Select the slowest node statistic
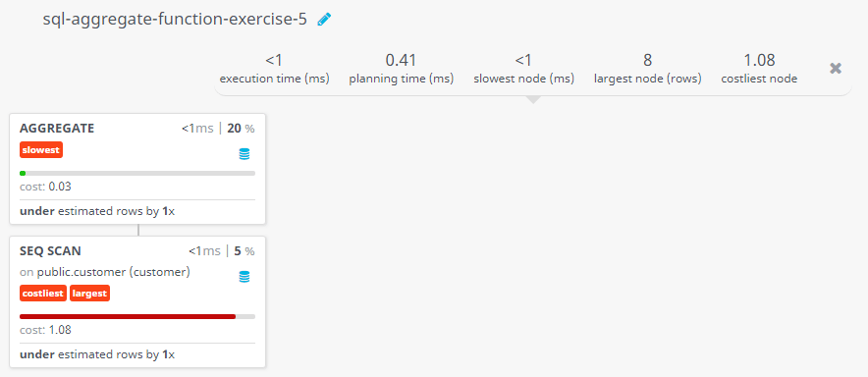The width and height of the screenshot is (868, 377). coord(523,69)
